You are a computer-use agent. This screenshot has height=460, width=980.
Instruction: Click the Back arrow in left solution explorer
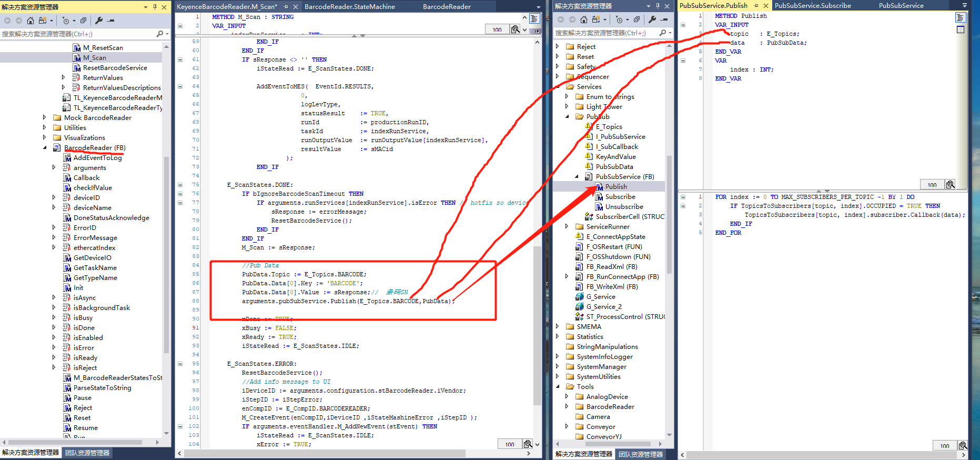(x=7, y=21)
